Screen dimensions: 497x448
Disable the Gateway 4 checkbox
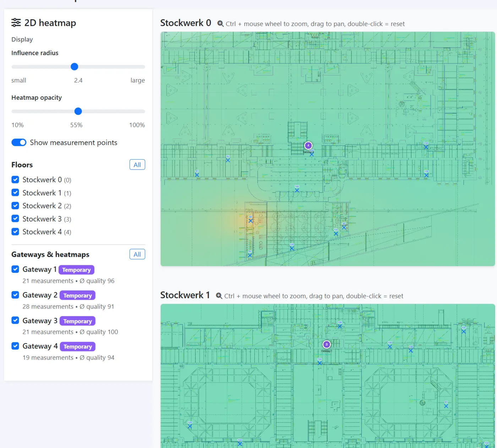(15, 346)
